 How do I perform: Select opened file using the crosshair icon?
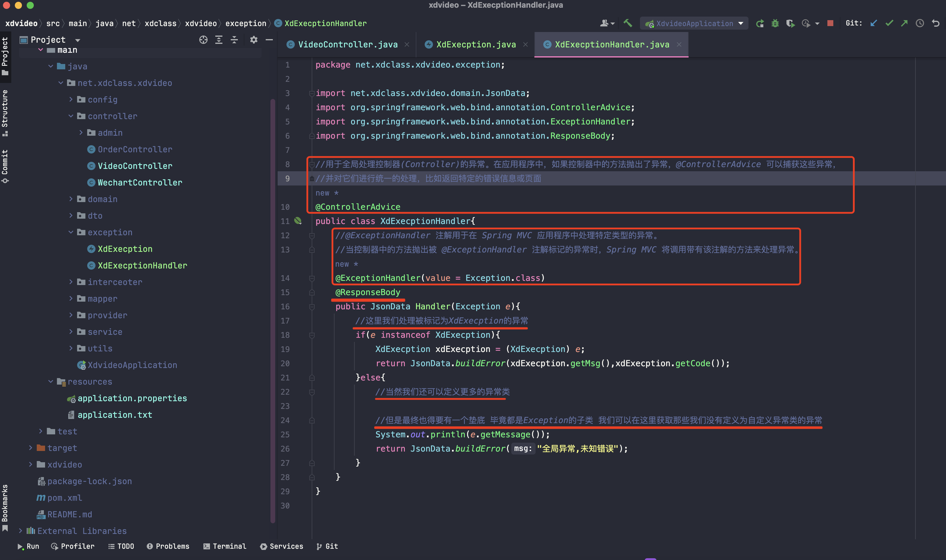[x=203, y=40]
